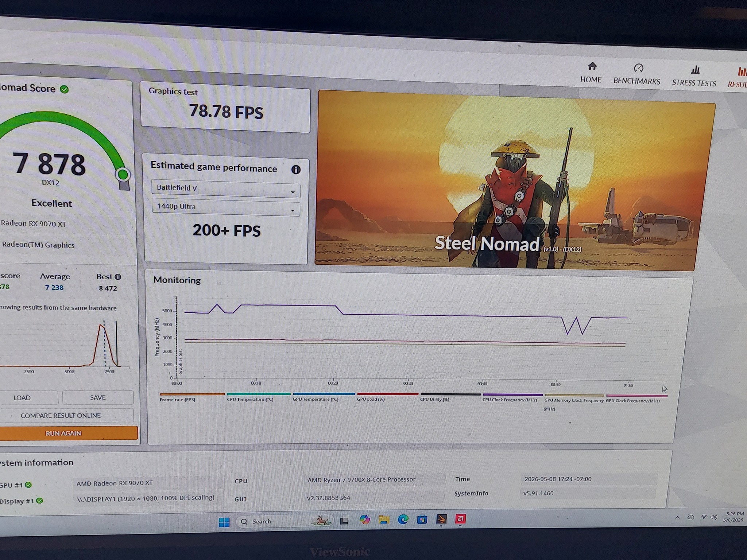The height and width of the screenshot is (560, 747).
Task: Click the SAVE button
Action: 98,397
